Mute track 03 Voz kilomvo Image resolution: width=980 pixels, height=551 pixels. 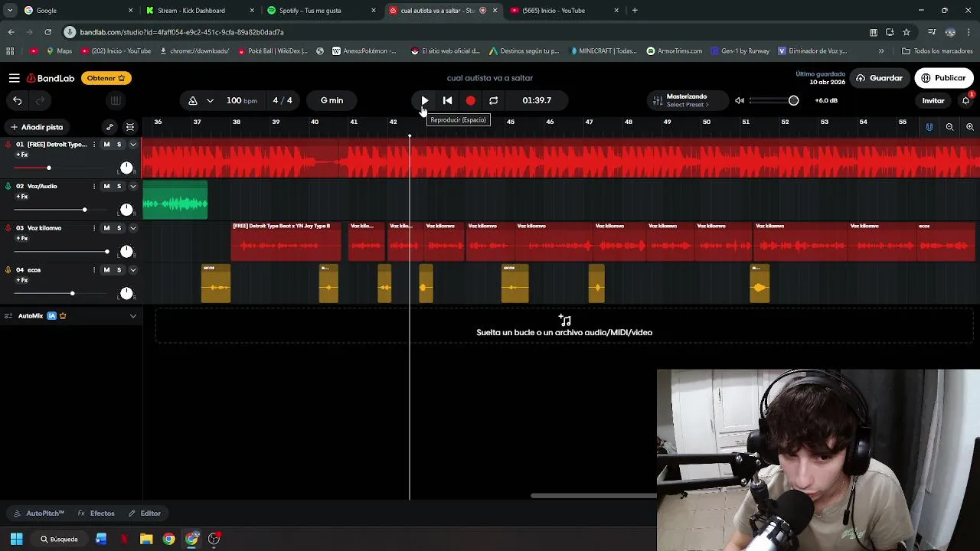point(106,228)
